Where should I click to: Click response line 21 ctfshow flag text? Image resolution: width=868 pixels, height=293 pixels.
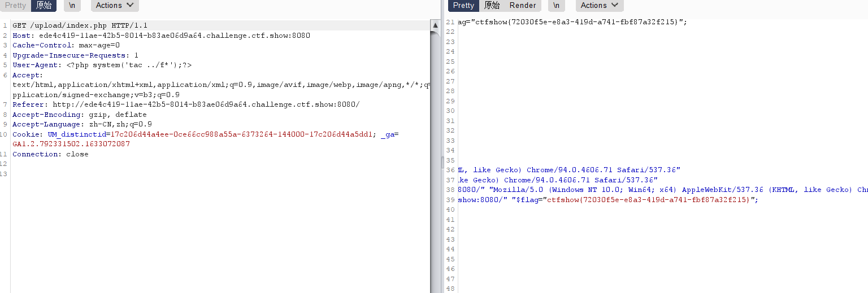click(572, 22)
